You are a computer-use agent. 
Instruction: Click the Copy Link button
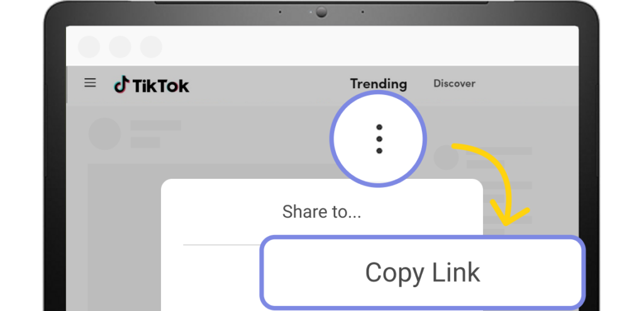[423, 273]
